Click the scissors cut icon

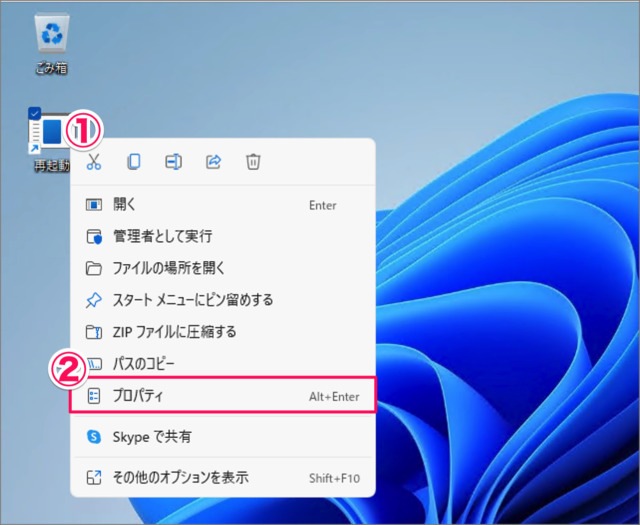click(x=94, y=162)
